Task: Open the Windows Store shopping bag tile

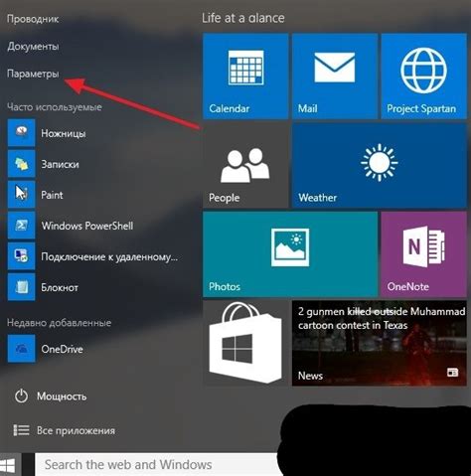Action: tap(245, 344)
